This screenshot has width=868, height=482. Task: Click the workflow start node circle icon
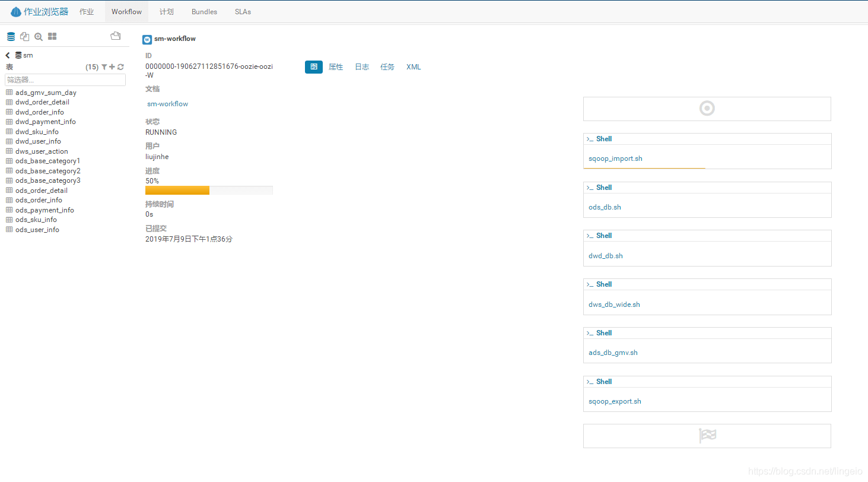(x=707, y=109)
